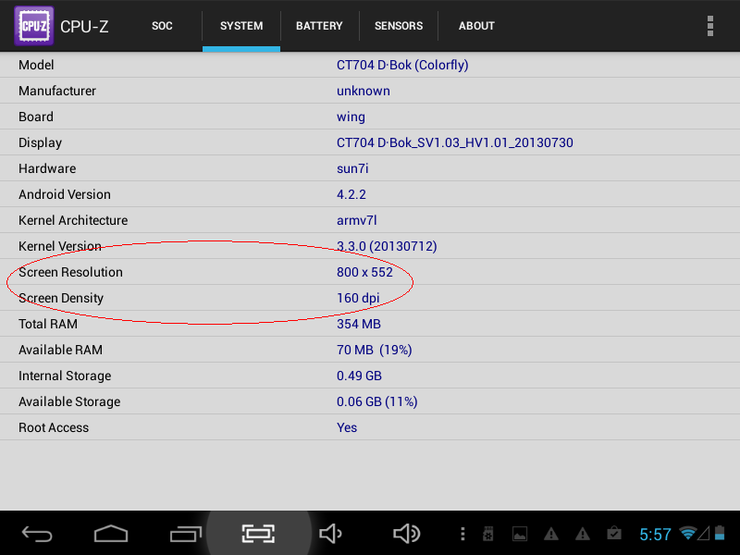The height and width of the screenshot is (555, 740).
Task: Go to the Android home screen
Action: [x=111, y=534]
